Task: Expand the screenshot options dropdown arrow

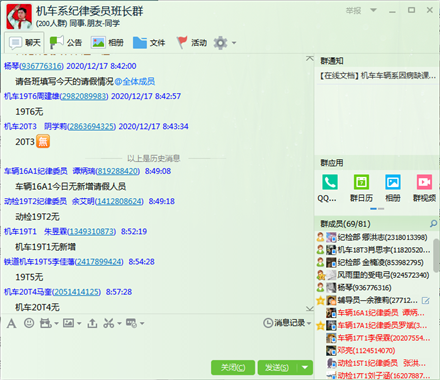Action: pos(119,323)
